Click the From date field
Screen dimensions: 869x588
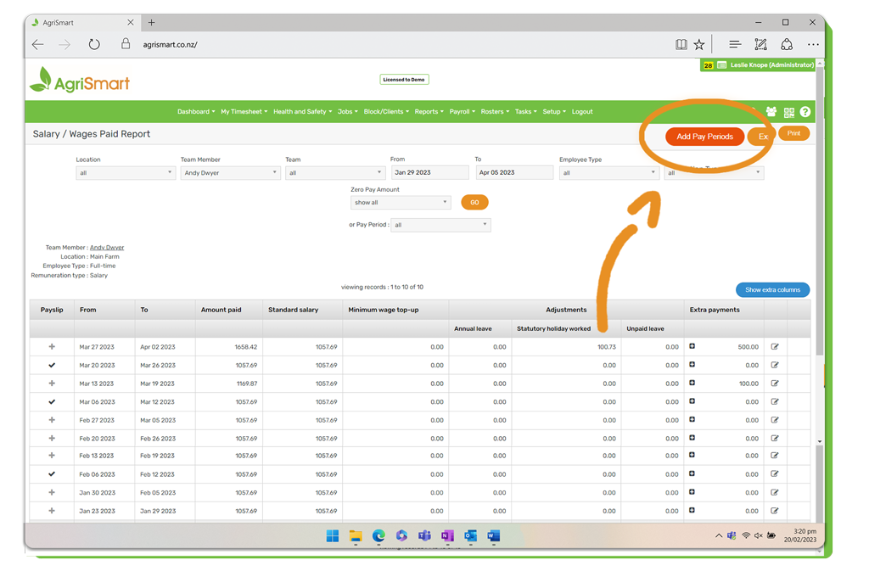(x=429, y=173)
